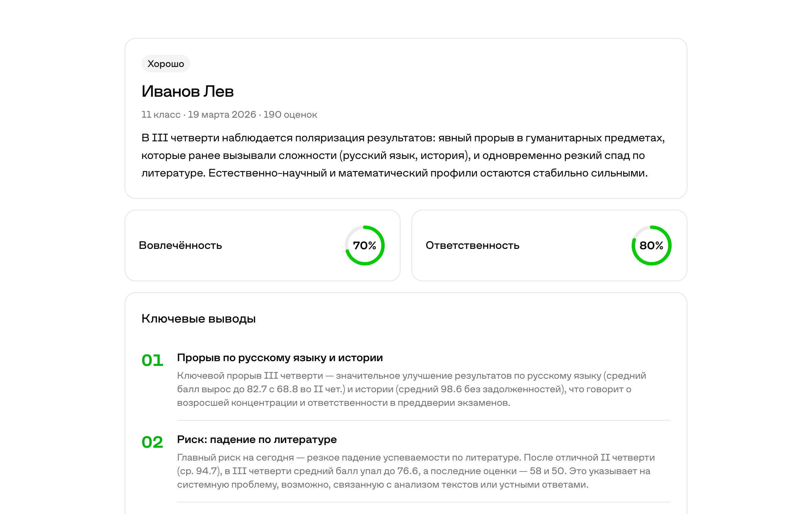Open the "190 оценок" grades count
812x514 pixels.
pos(290,115)
